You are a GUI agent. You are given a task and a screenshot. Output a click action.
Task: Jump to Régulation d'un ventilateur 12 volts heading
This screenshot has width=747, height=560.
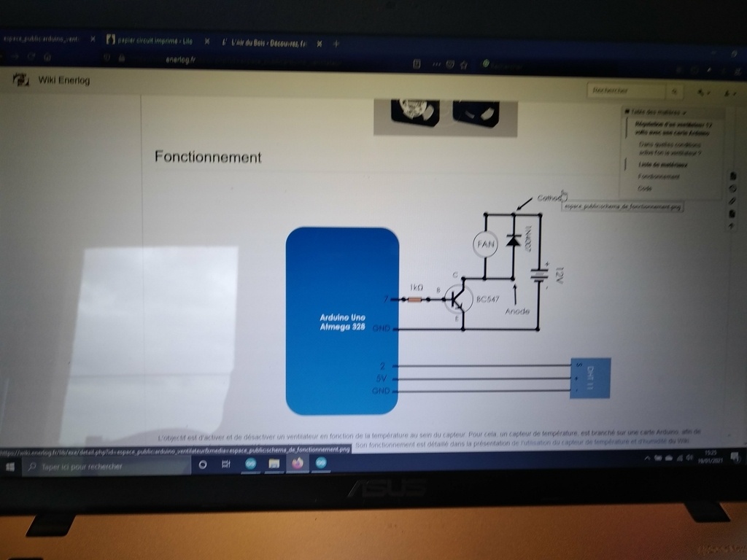click(673, 128)
